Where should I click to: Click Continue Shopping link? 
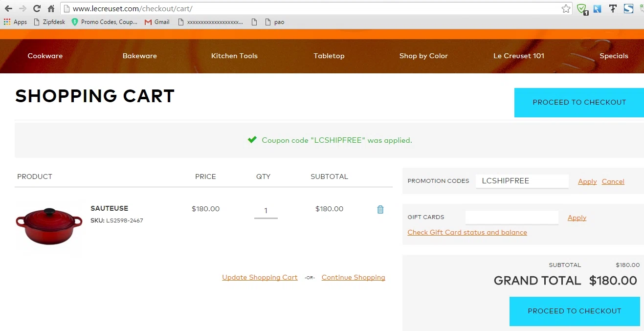[x=354, y=277]
